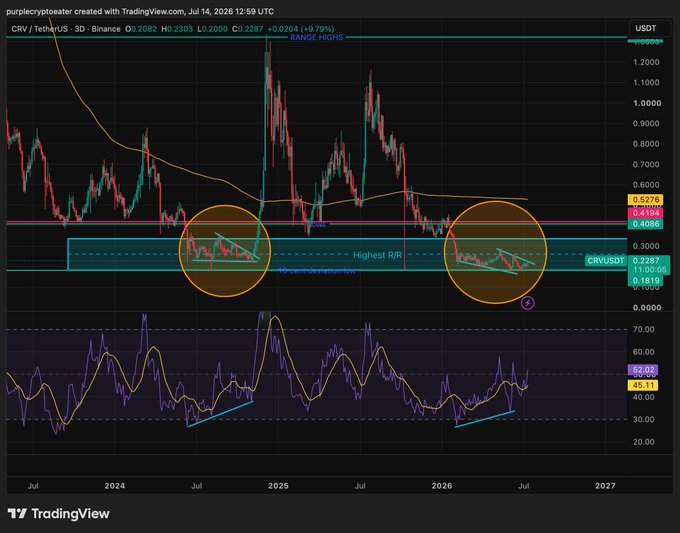Select the RANGE HIGHS text annotation
The width and height of the screenshot is (680, 533).
pos(317,38)
